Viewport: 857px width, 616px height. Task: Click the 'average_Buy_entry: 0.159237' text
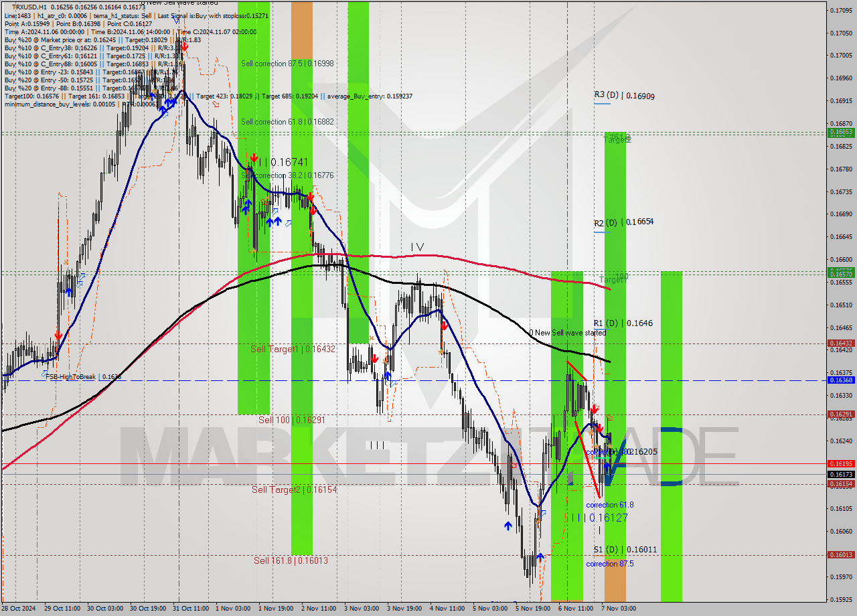[370, 96]
